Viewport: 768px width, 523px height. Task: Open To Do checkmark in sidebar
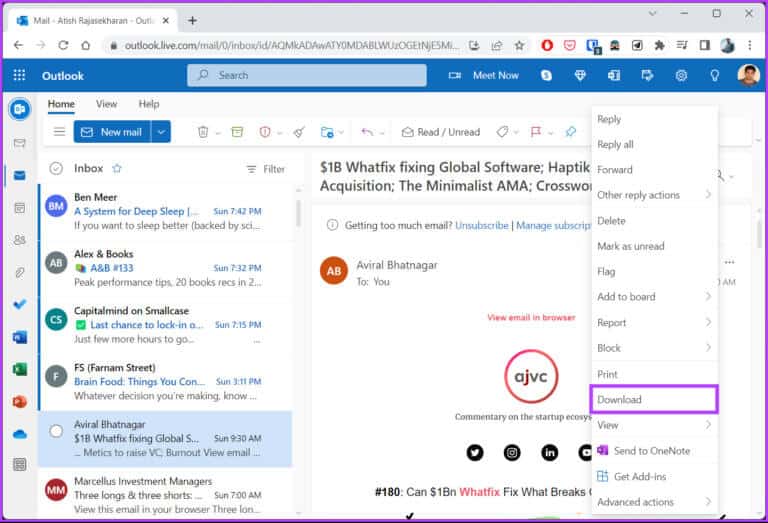pos(20,305)
